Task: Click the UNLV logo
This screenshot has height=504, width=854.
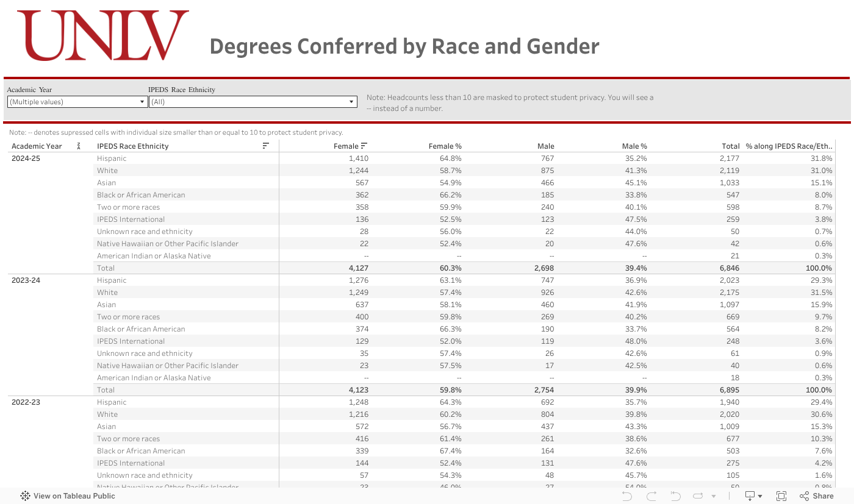Action: pyautogui.click(x=102, y=35)
